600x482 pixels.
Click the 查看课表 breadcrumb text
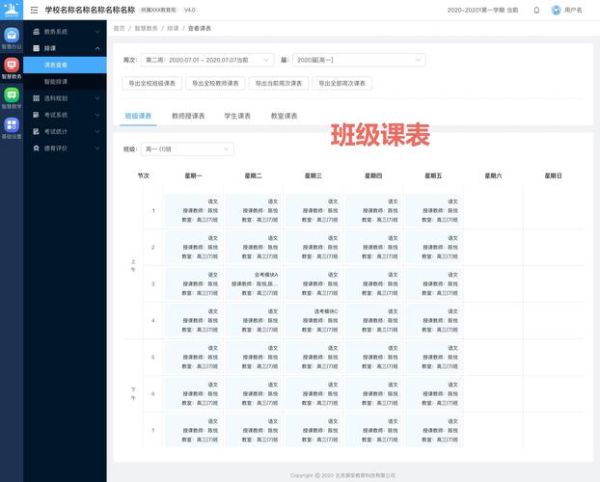199,28
